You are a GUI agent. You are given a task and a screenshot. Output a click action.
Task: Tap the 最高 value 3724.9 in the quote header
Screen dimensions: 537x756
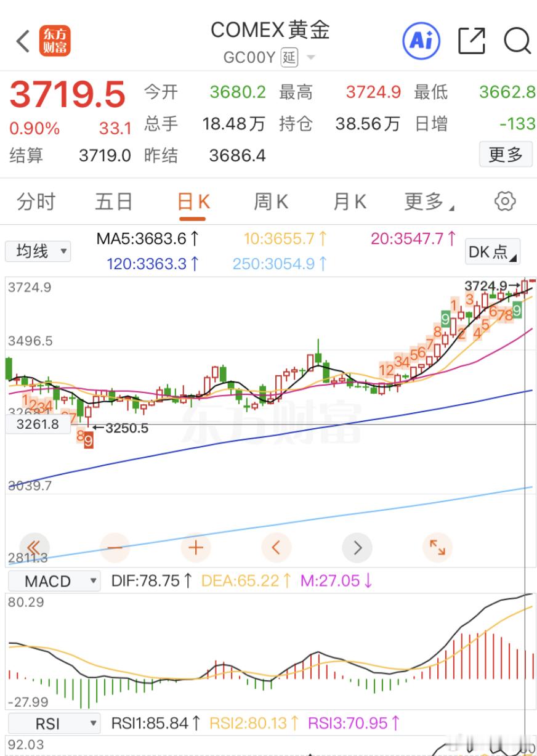tap(373, 92)
